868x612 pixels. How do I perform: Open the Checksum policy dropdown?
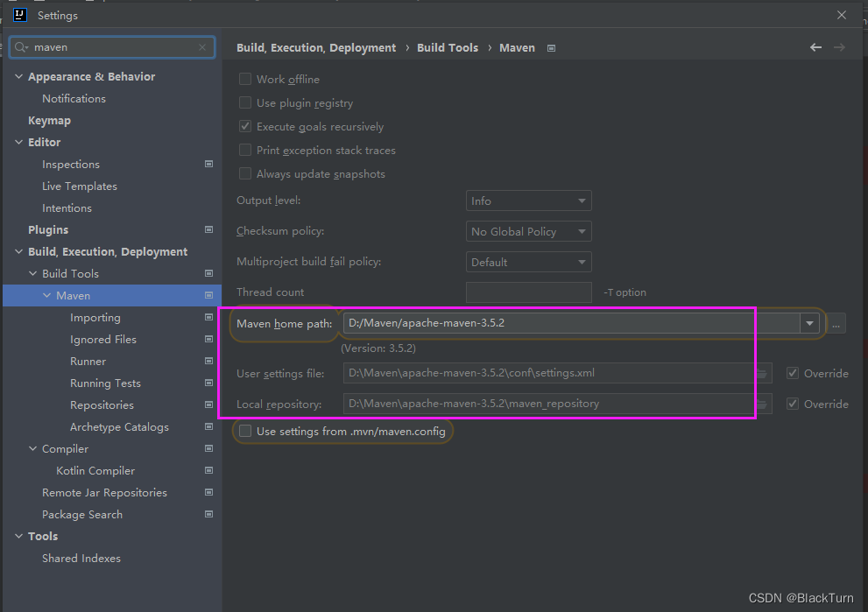(x=529, y=231)
